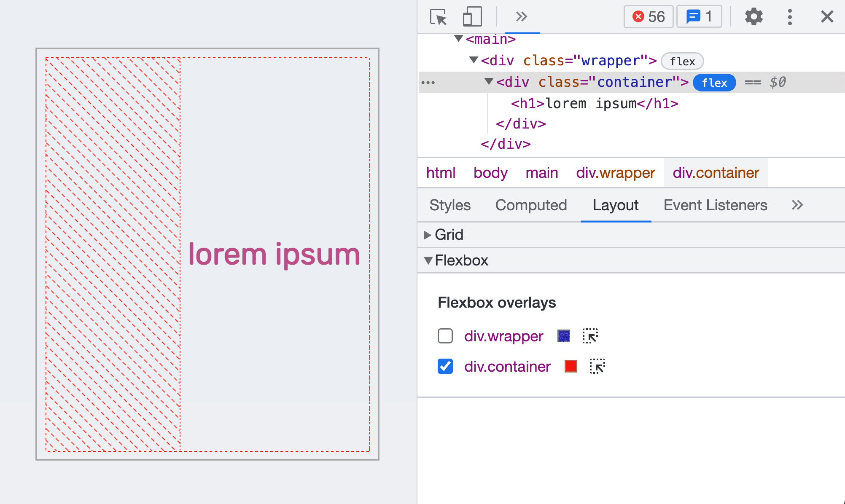
Task: Click the flex overlay cursor icon for div.wrapper
Action: click(x=589, y=336)
